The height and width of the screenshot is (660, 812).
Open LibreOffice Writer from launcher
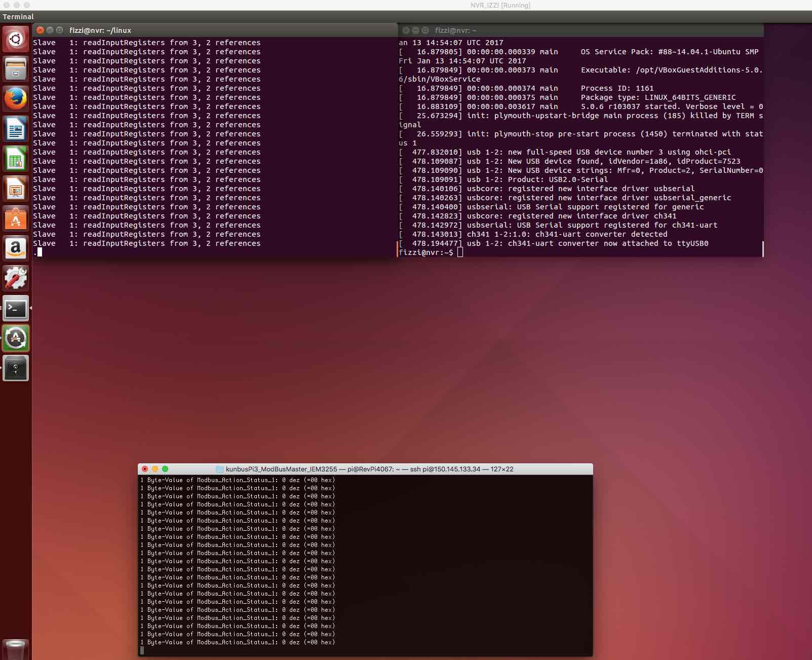[16, 129]
